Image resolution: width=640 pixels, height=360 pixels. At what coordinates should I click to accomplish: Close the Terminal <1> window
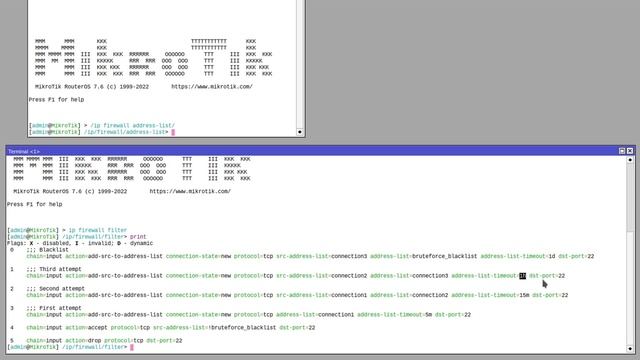pyautogui.click(x=630, y=151)
